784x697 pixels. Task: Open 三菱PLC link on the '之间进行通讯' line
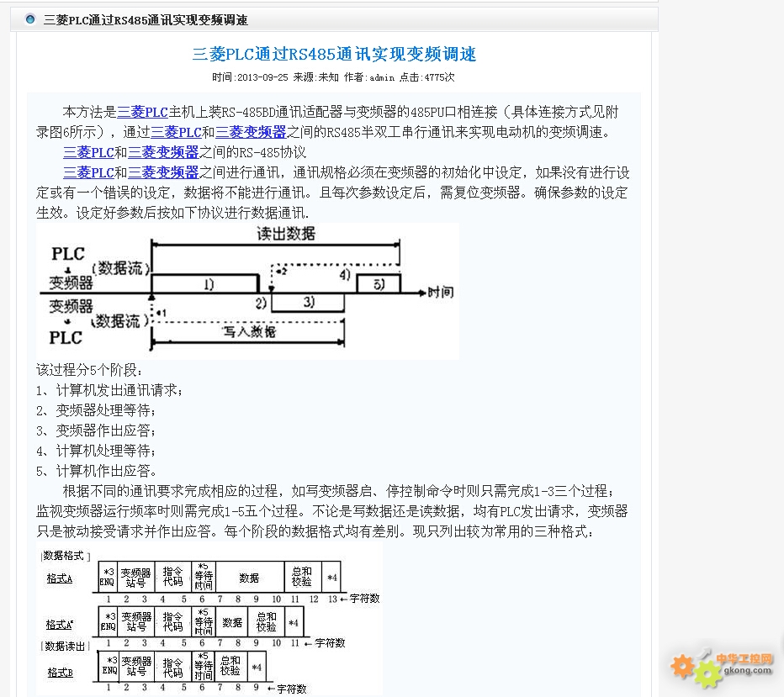(88, 172)
